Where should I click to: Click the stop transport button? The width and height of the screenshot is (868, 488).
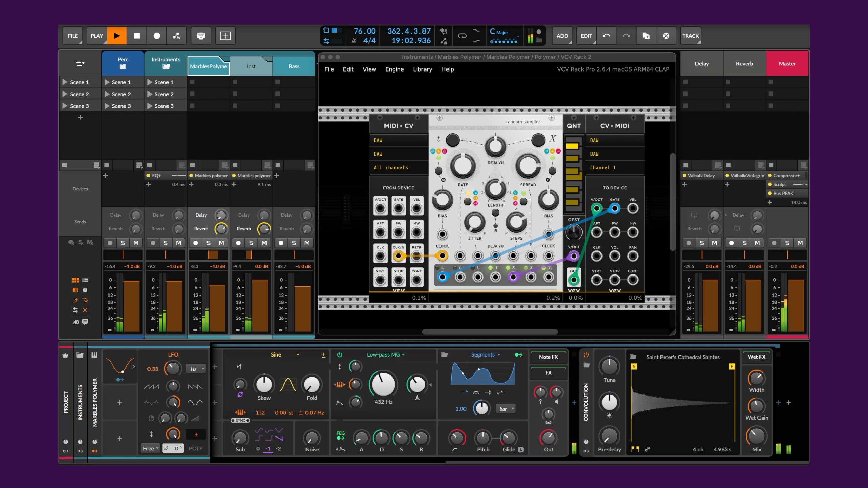137,36
